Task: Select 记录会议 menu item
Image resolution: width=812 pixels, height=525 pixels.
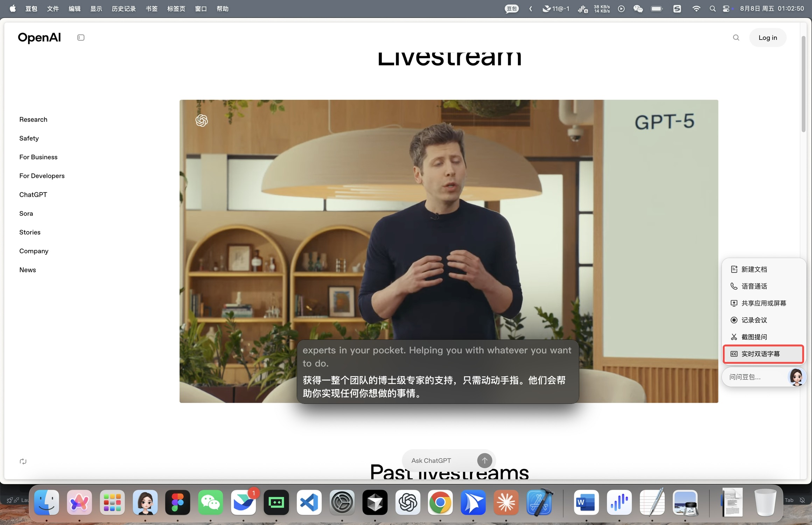Action: (764, 320)
